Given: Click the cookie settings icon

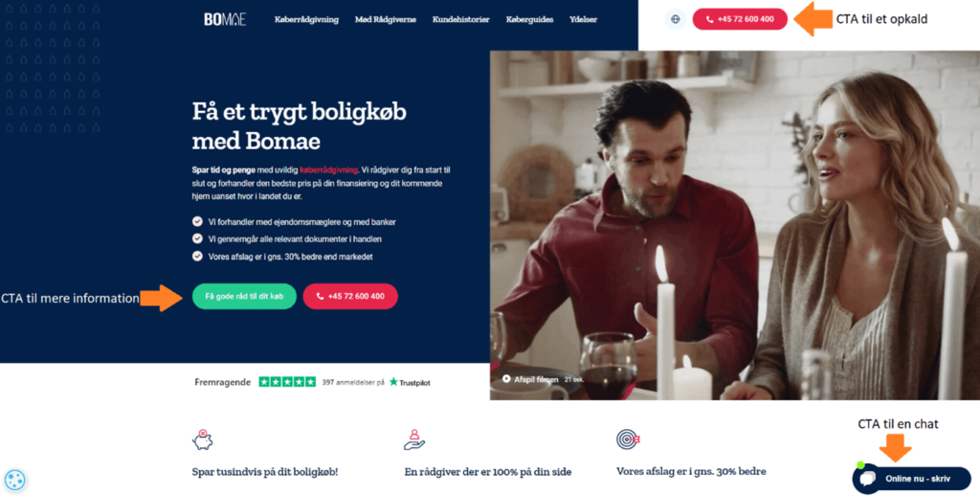Looking at the screenshot, I should pyautogui.click(x=15, y=480).
